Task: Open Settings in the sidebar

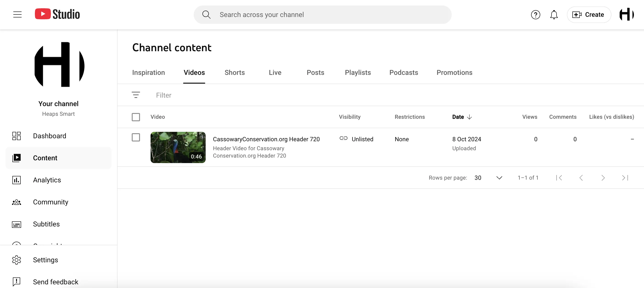Action: 59,260
